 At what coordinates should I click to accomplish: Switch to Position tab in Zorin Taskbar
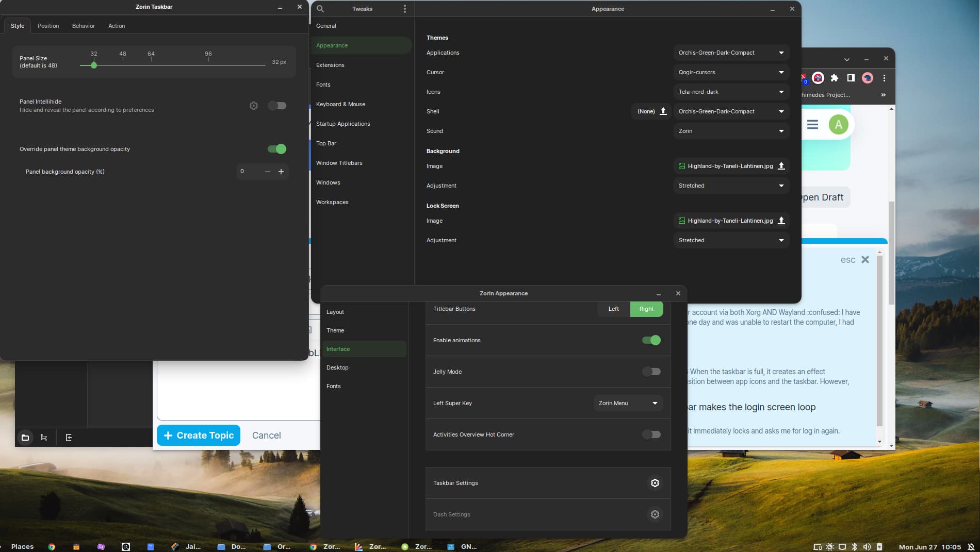[48, 26]
